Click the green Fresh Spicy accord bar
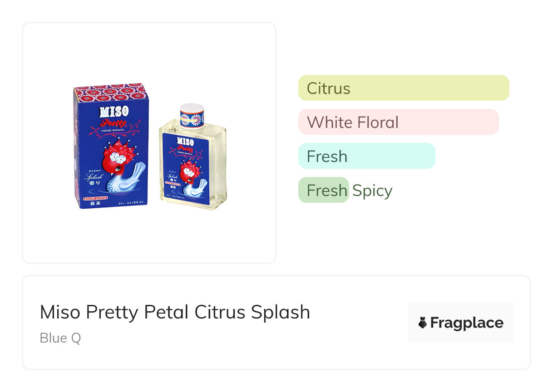The image size is (553, 392). pos(323,190)
